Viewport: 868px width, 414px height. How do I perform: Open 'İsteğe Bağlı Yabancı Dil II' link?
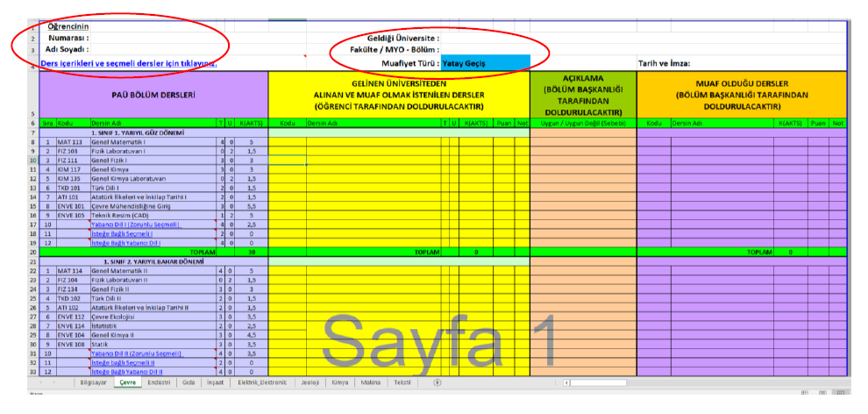(128, 372)
